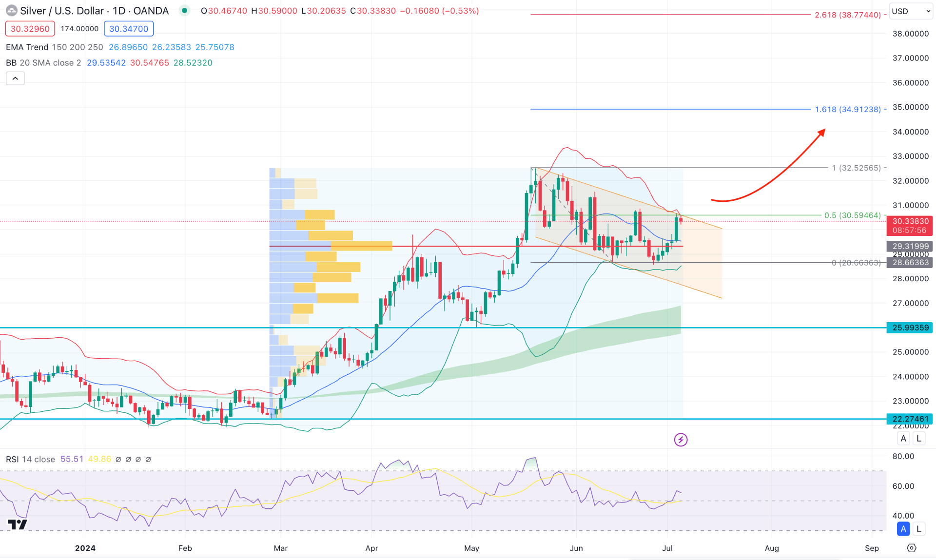This screenshot has width=936, height=560.
Task: Open chart settings gear icon
Action: (x=912, y=548)
